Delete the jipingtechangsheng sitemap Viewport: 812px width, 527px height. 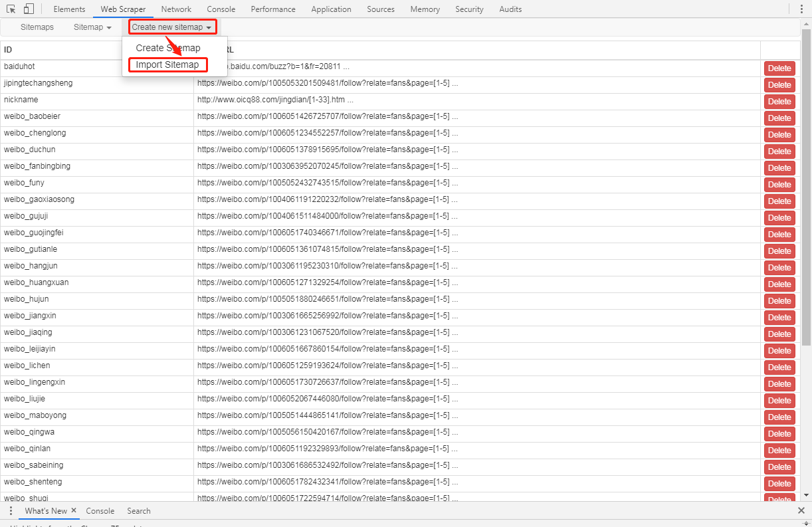[779, 85]
